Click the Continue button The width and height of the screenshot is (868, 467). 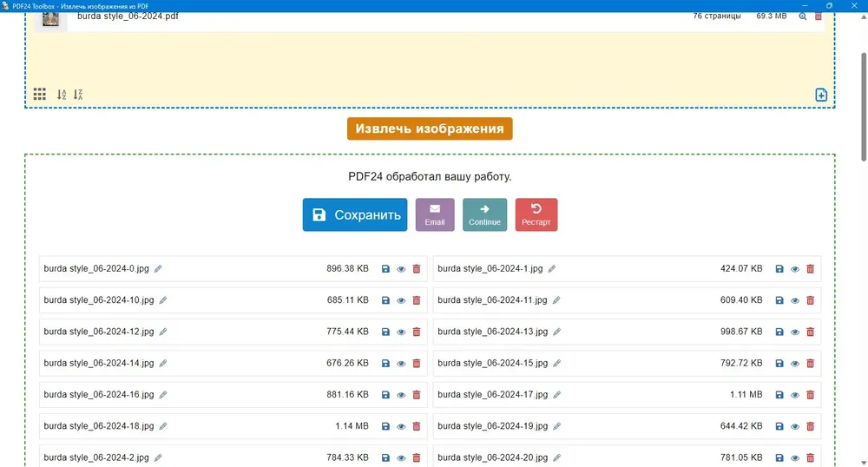click(484, 214)
